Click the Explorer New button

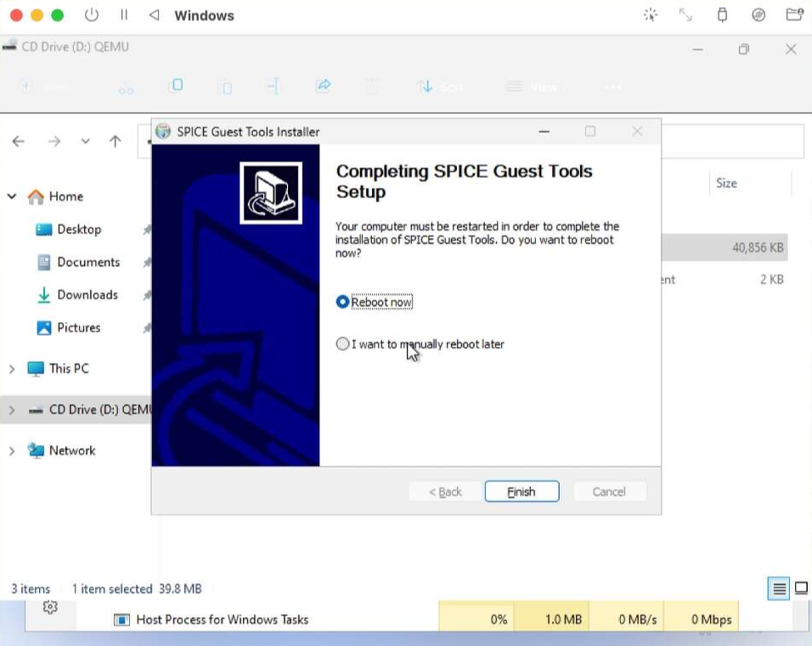tap(44, 86)
